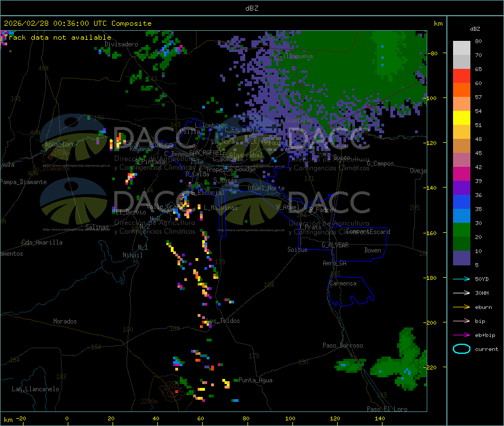Select the light orange 54-57 dBZ swatch
This screenshot has height=426, width=504.
(x=461, y=104)
